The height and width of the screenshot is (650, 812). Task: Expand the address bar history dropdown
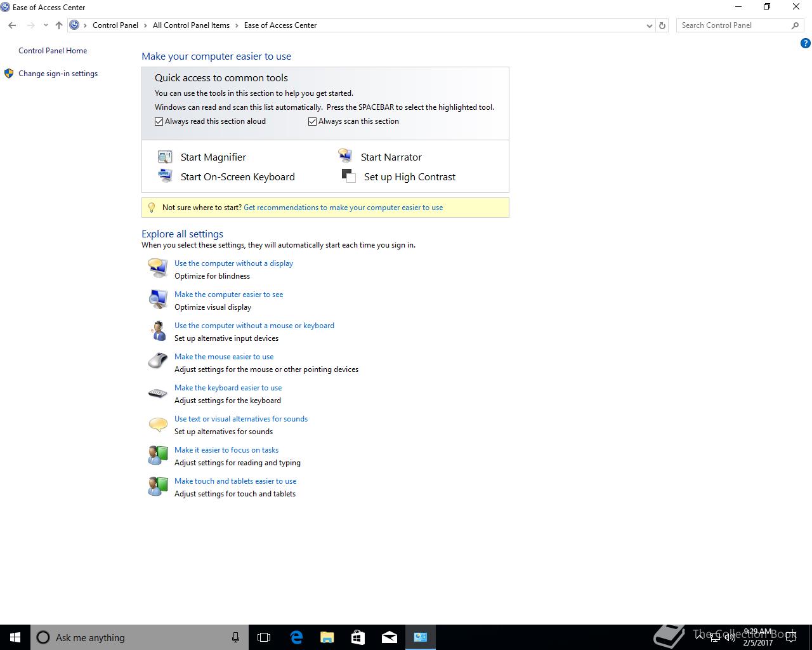pos(649,25)
